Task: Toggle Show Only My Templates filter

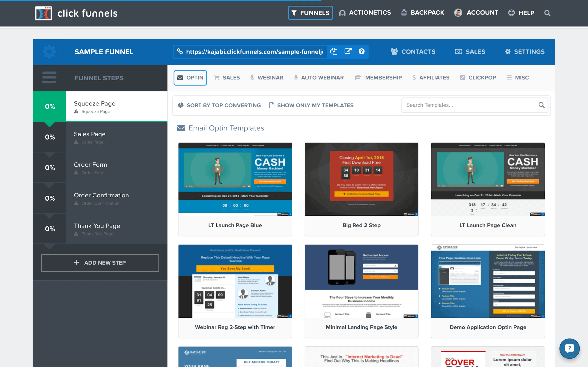Action: (312, 105)
